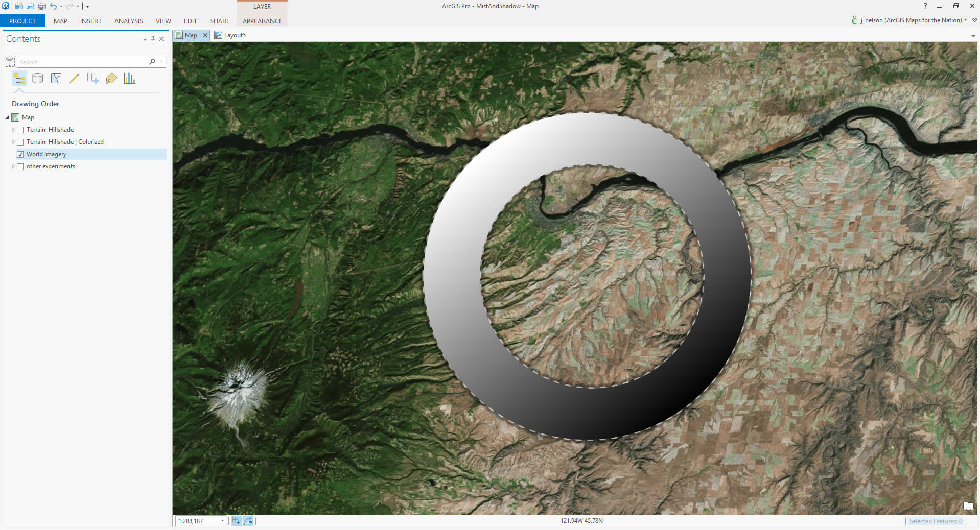Turn on the Terrain: Hillshade layer checkbox
Screen dimensions: 980x530
tap(20, 130)
